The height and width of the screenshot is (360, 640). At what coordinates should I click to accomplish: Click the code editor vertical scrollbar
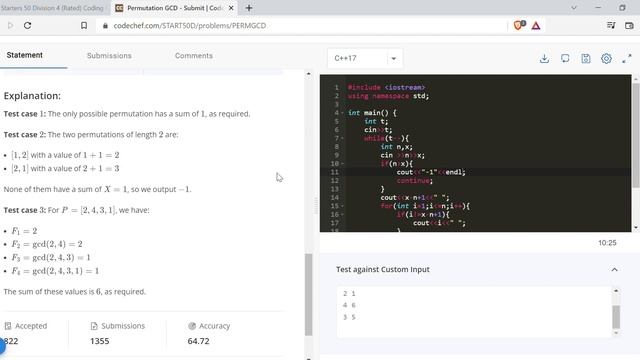click(x=636, y=135)
